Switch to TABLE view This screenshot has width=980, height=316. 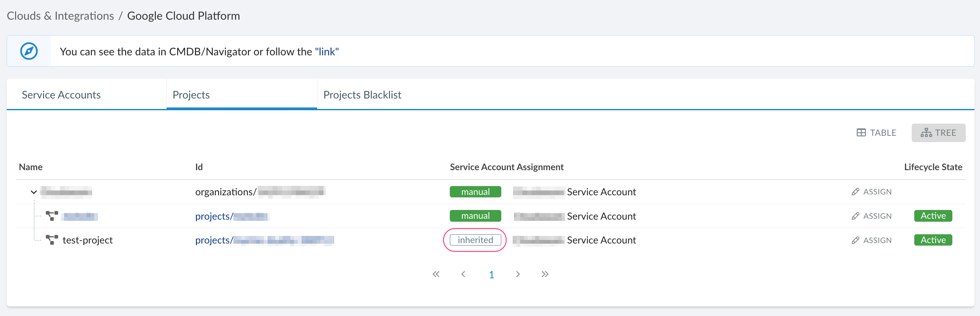(876, 133)
